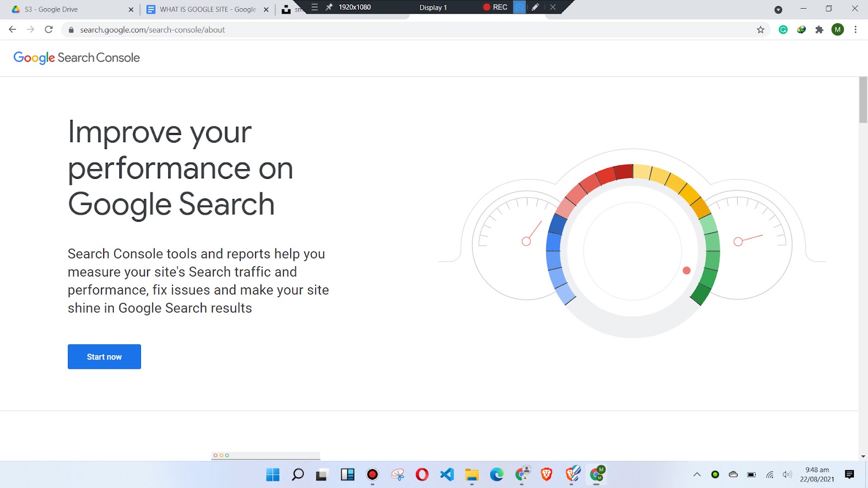Bookmark this page with the star icon

point(761,30)
